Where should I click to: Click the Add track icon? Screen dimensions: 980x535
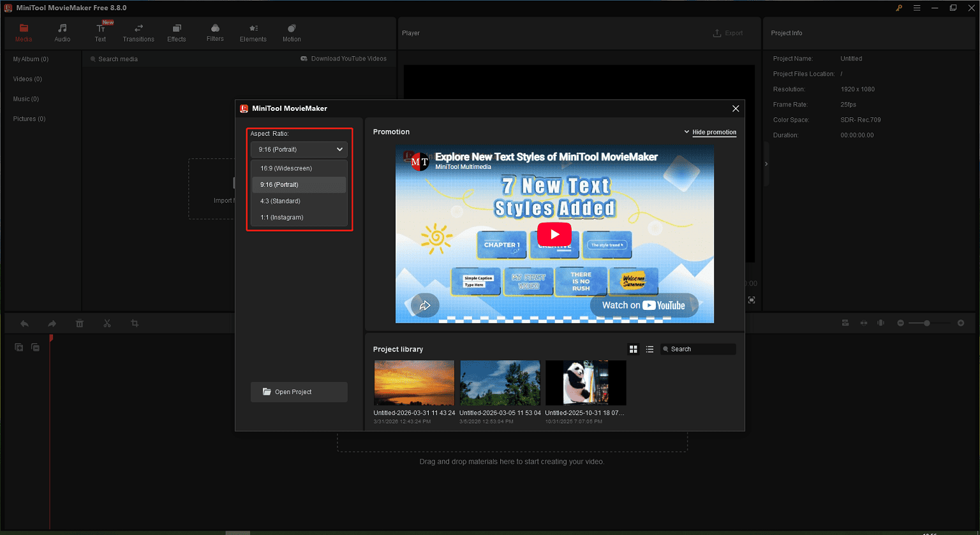tap(19, 348)
